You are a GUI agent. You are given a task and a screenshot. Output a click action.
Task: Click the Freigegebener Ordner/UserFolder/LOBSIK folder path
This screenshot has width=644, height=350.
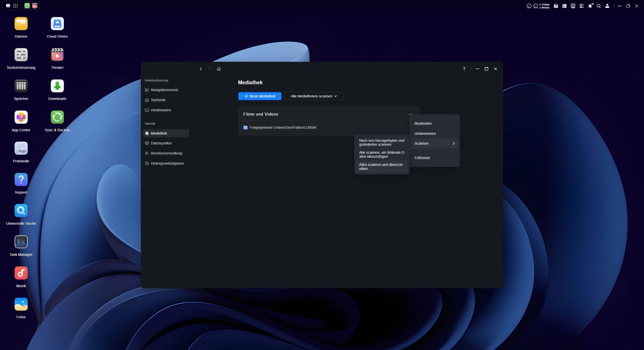pos(283,128)
